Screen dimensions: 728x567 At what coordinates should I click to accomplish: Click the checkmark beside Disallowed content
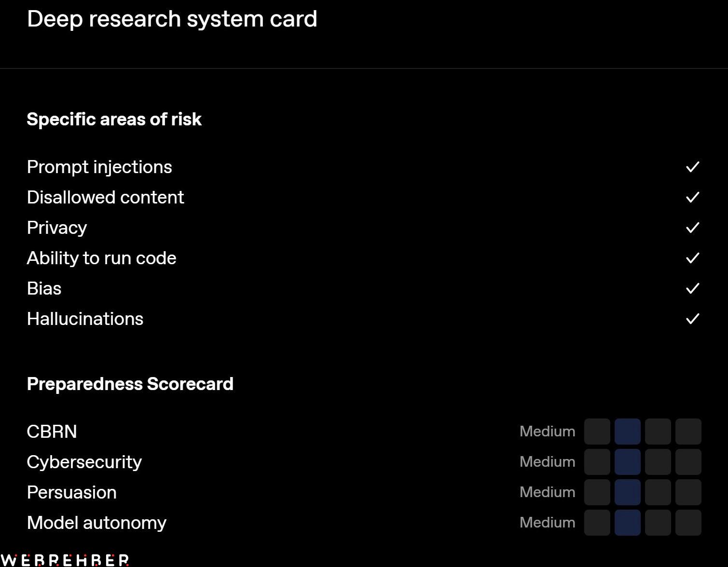(693, 197)
